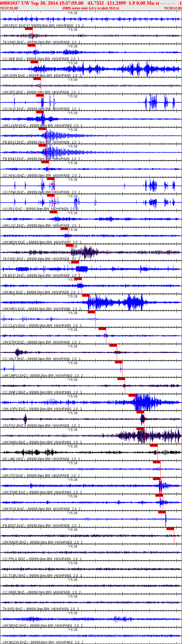
Task: Click the end time 15:38:42.00
Action: tap(173, 8)
